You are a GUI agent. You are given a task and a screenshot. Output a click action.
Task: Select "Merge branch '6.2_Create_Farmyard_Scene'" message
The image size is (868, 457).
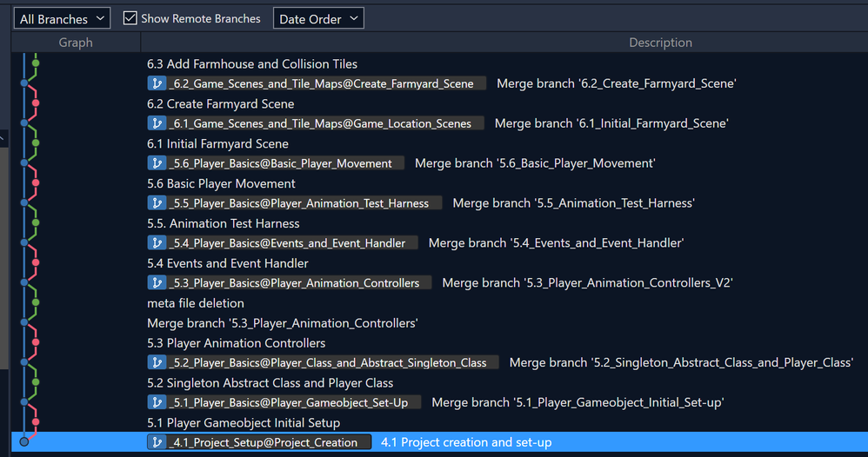point(616,83)
